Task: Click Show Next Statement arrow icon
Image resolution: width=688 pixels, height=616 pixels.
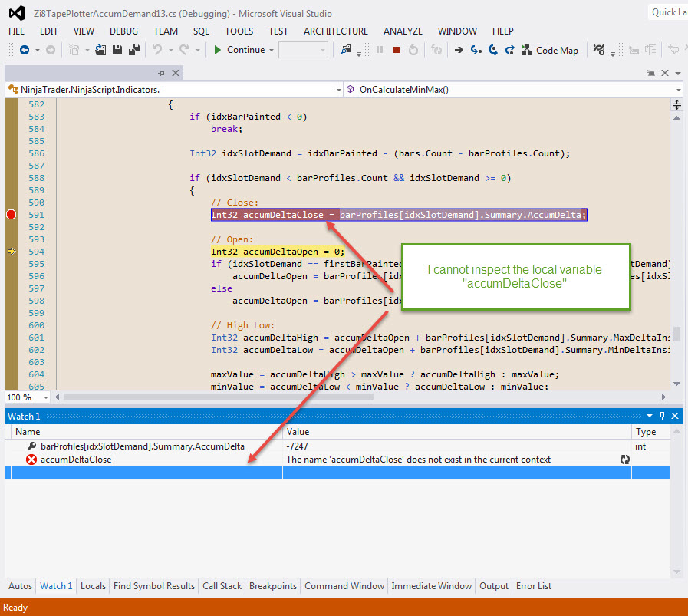Action: [x=459, y=50]
